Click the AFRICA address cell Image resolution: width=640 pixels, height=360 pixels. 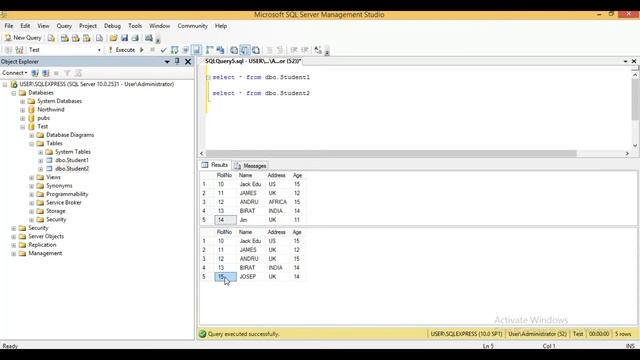click(278, 202)
